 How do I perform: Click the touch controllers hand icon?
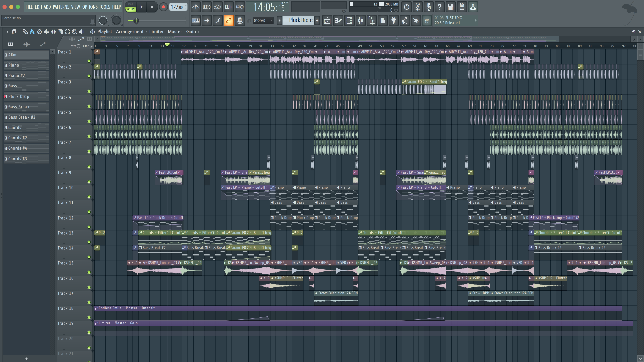416,21
